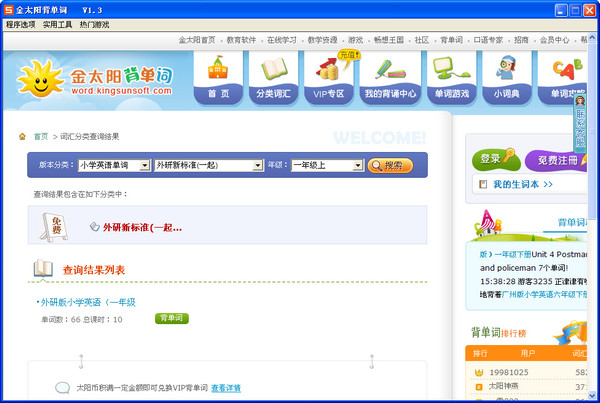Open the 外研版小学英语（一年级 result link

88,302
